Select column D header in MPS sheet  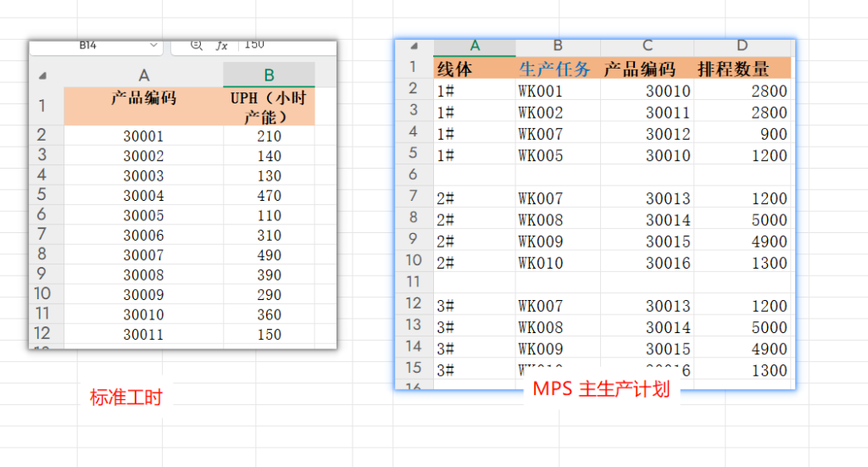[x=743, y=47]
